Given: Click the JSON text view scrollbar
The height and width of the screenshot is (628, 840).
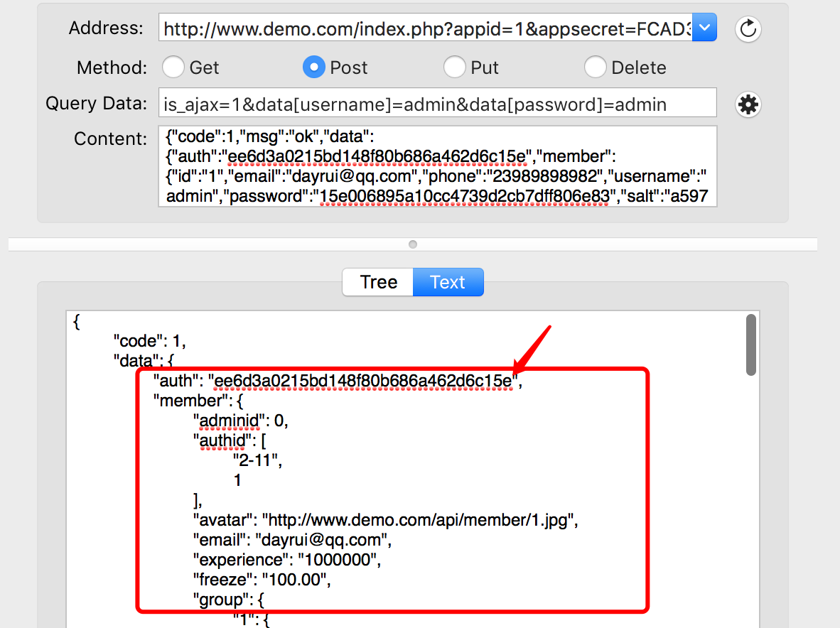Looking at the screenshot, I should [x=751, y=345].
